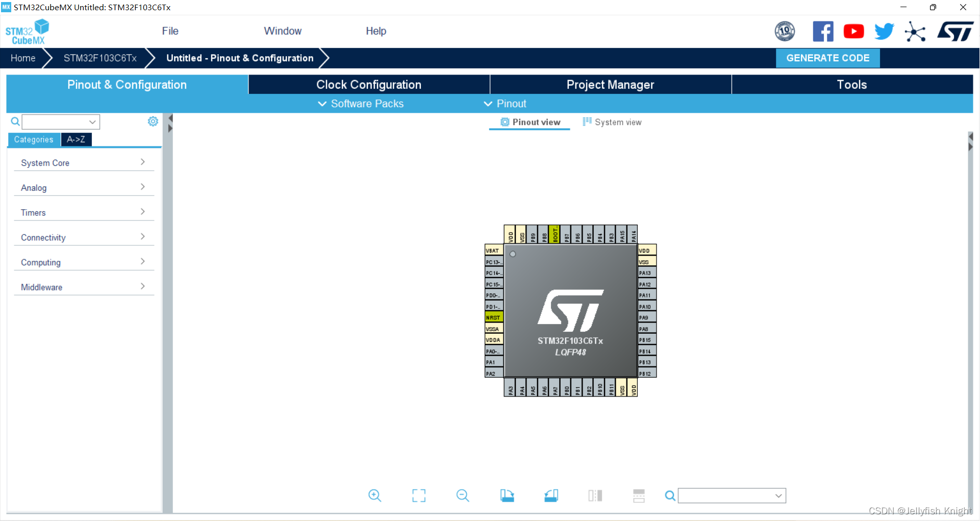Screen dimensions: 980x521
Task: Open the Window menu
Action: [283, 31]
